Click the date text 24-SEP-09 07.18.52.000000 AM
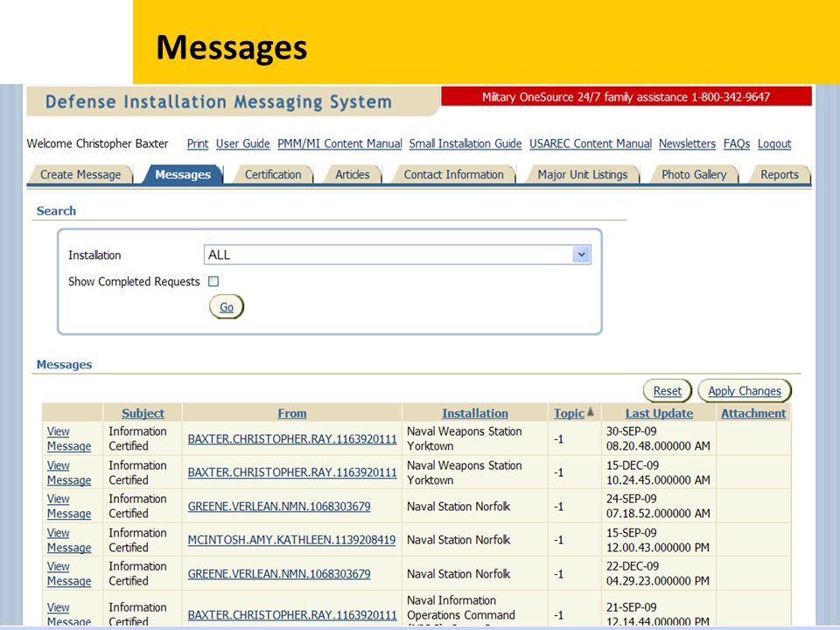 pyautogui.click(x=658, y=507)
